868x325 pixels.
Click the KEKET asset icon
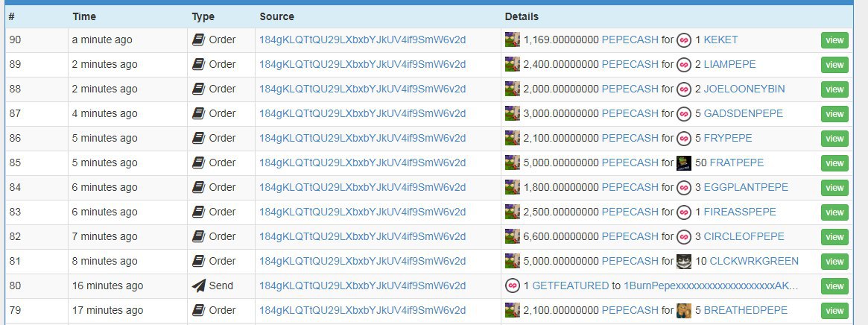click(684, 40)
